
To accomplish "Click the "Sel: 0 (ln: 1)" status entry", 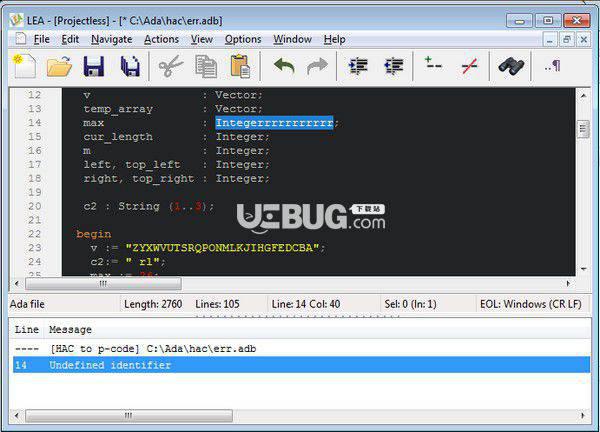I will point(410,304).
